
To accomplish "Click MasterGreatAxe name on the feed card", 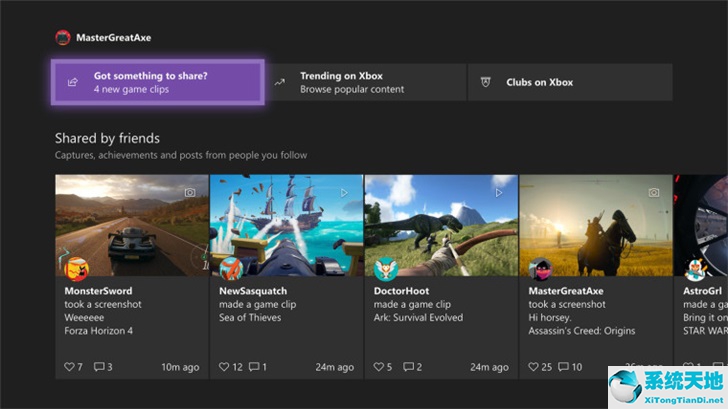I will click(566, 291).
